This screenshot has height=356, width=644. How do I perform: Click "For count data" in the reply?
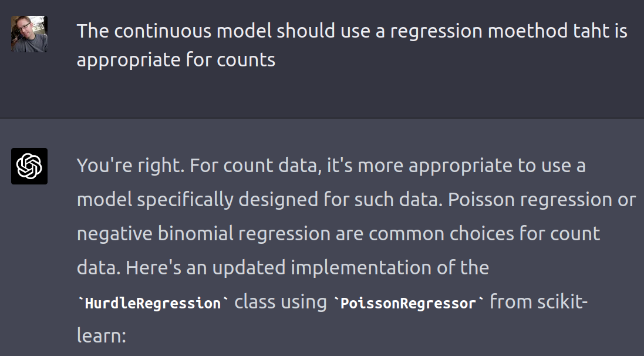254,166
